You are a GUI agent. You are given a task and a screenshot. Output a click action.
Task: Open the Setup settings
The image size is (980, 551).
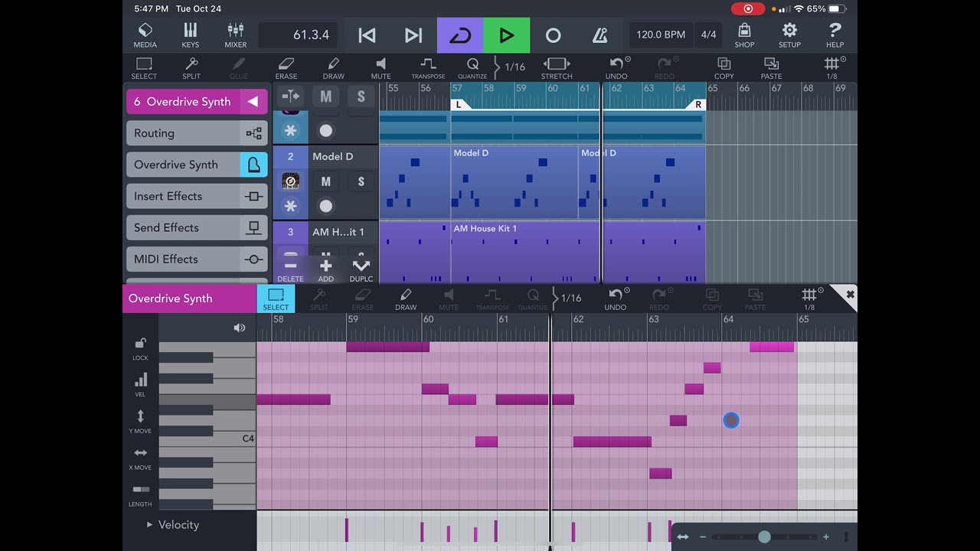789,35
